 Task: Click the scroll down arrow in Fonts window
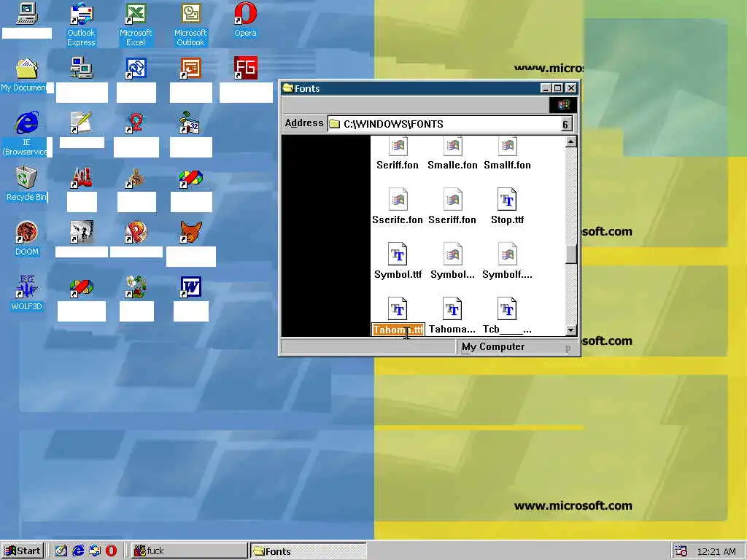(570, 330)
